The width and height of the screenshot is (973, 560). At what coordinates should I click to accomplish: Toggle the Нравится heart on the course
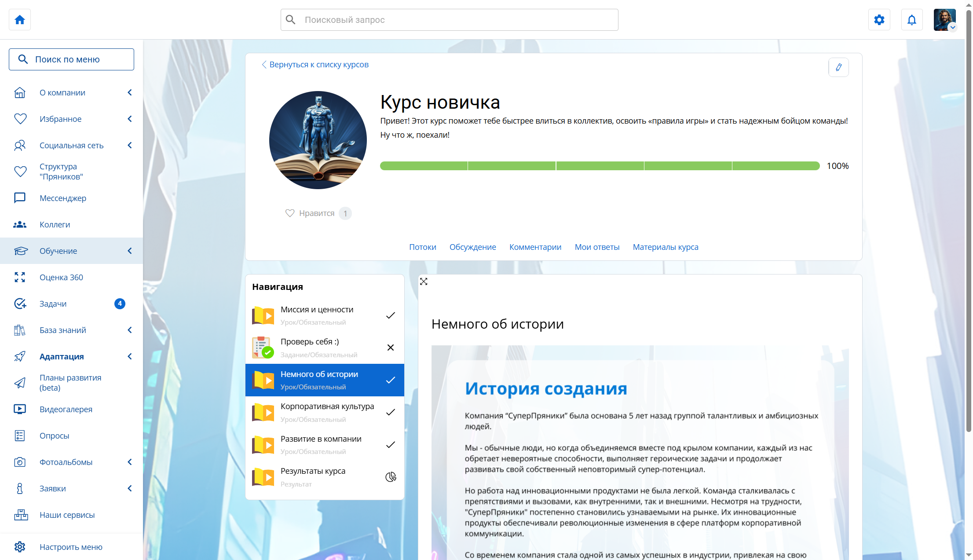coord(290,213)
